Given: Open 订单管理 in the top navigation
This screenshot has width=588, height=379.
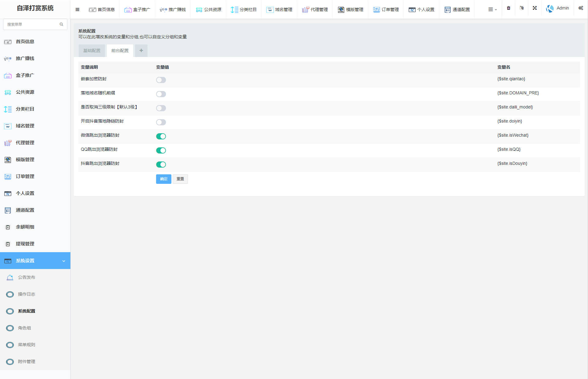Looking at the screenshot, I should [386, 9].
